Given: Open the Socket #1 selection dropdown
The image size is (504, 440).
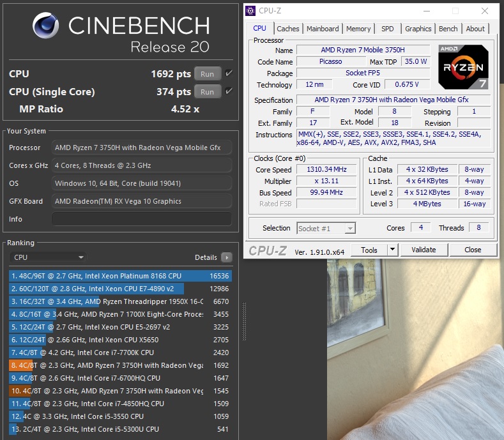Looking at the screenshot, I should (x=326, y=229).
